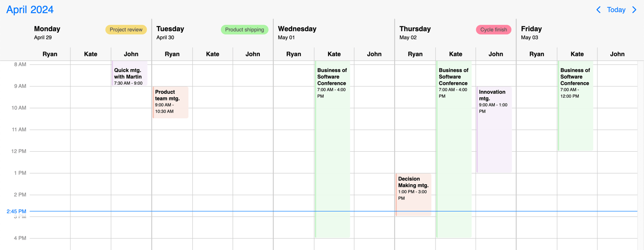644x250 pixels.
Task: Open Quick mtg. with Martin event
Action: tap(129, 74)
